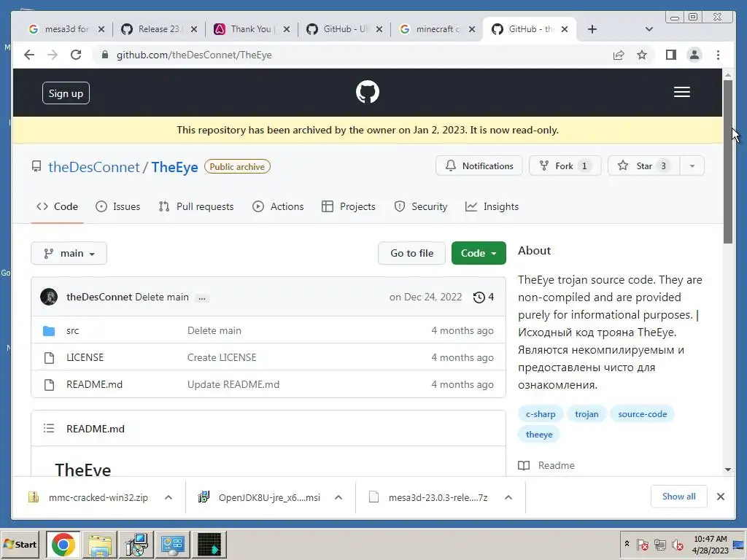The width and height of the screenshot is (747, 560).
Task: Click Show all downloads
Action: (678, 497)
